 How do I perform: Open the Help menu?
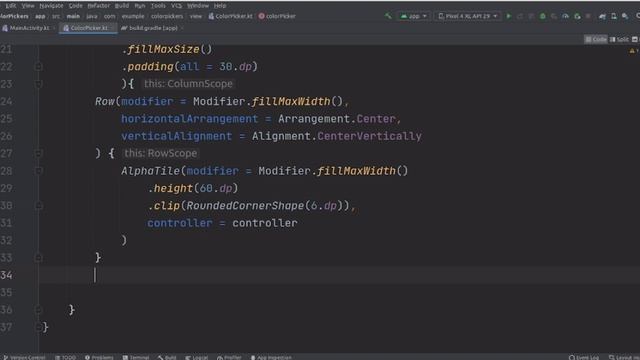(x=220, y=6)
